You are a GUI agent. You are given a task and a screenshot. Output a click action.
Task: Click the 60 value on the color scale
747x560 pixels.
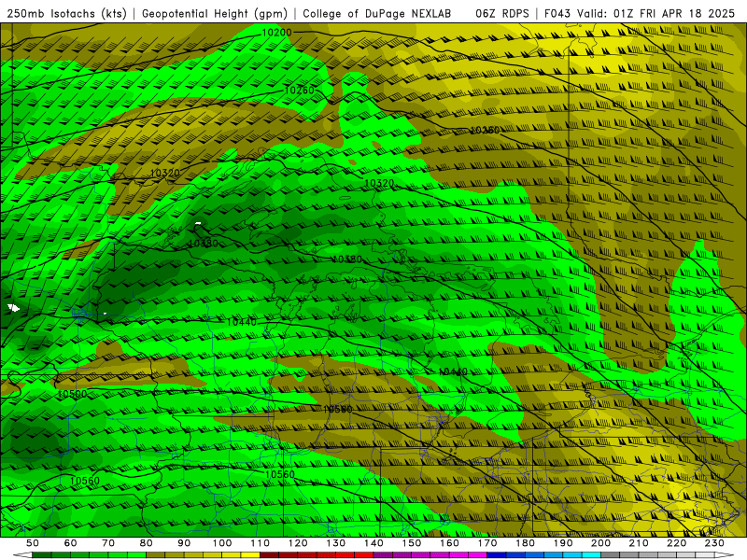[71, 543]
